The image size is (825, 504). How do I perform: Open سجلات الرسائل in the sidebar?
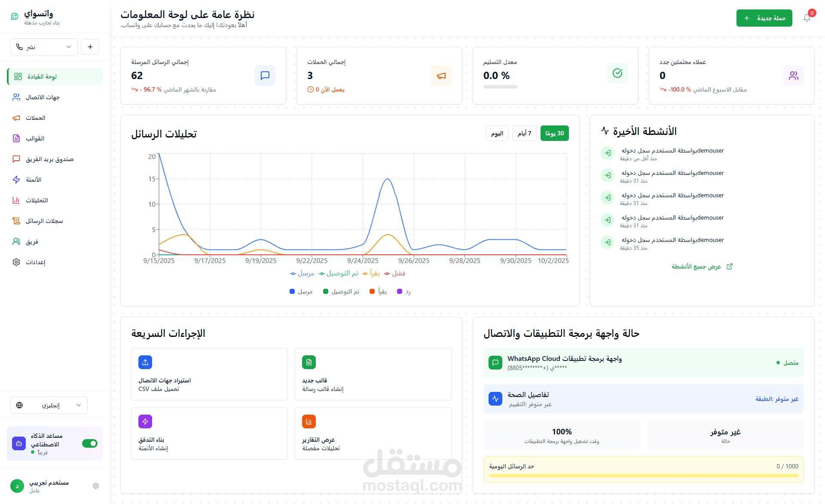pos(55,221)
